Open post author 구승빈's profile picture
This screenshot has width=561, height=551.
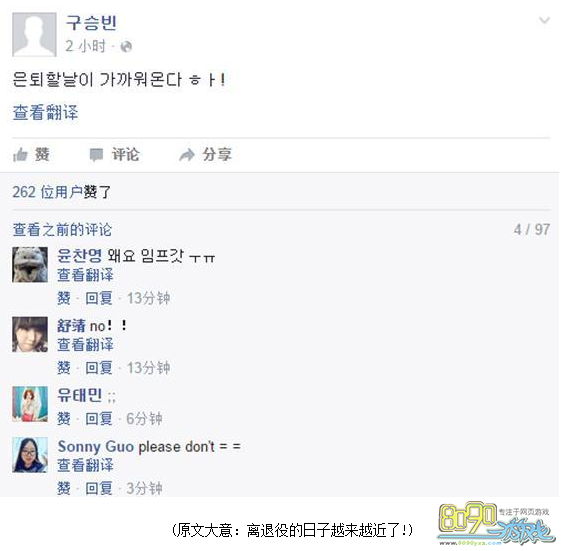(34, 34)
